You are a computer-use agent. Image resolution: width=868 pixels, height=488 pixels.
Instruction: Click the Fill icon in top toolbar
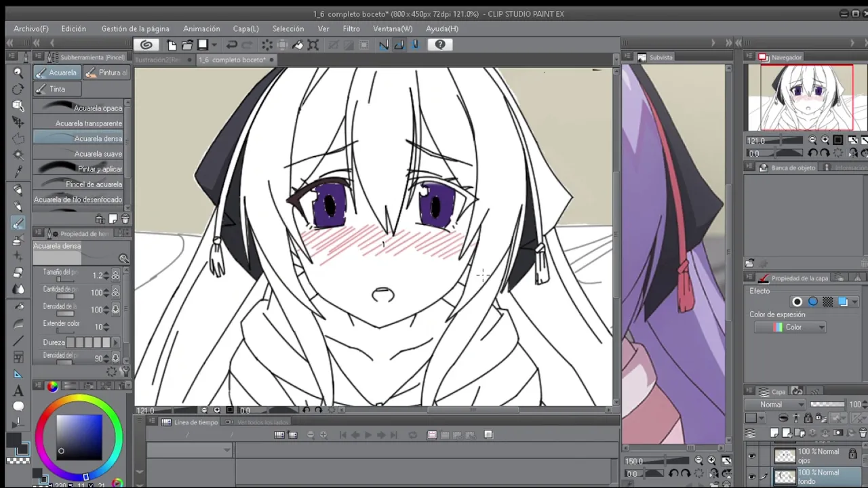(x=297, y=45)
